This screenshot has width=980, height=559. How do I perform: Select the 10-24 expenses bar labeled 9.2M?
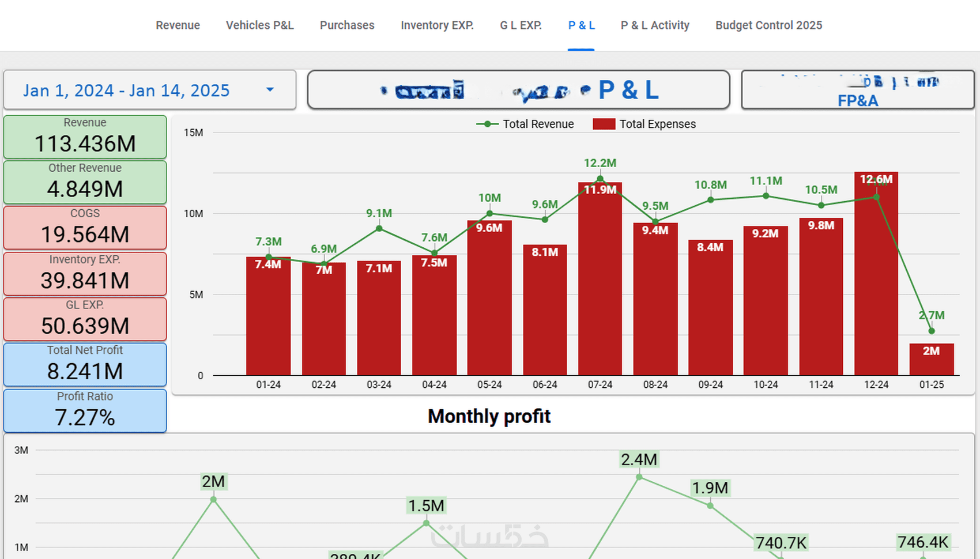point(766,301)
